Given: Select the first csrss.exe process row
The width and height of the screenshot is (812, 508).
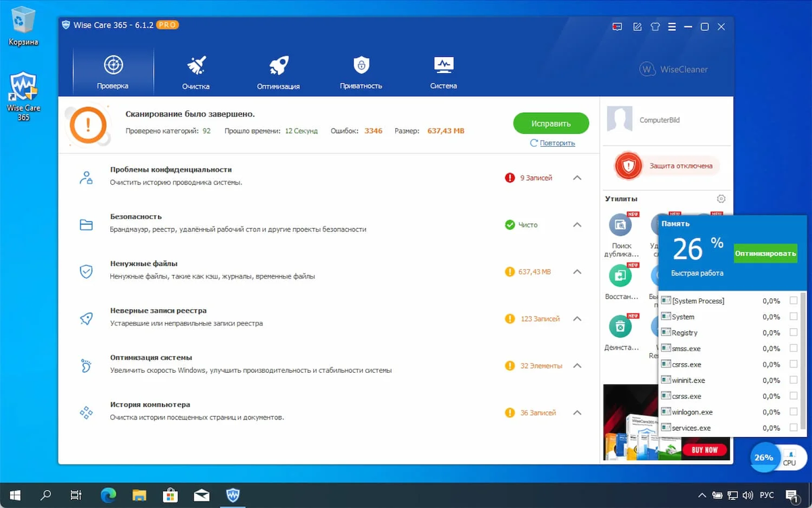Looking at the screenshot, I should pos(731,364).
